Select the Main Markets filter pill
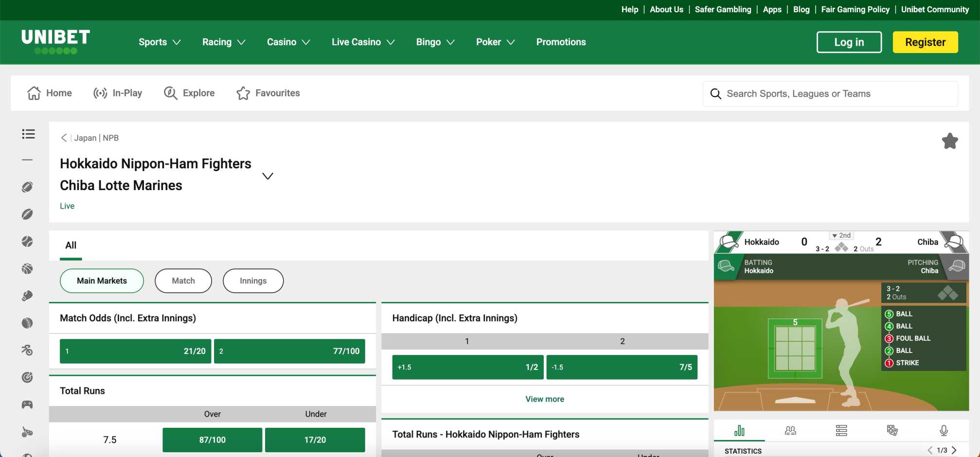 102,281
